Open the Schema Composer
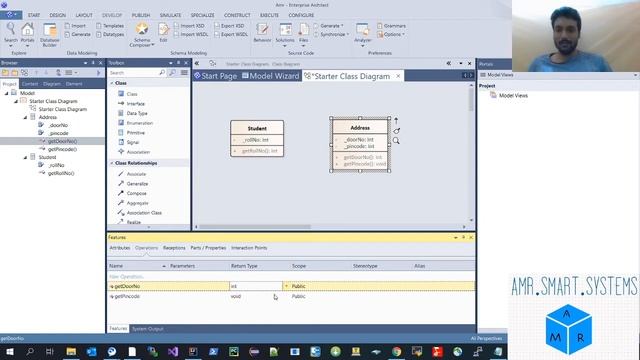Image resolution: width=640 pixels, height=360 pixels. click(x=142, y=34)
